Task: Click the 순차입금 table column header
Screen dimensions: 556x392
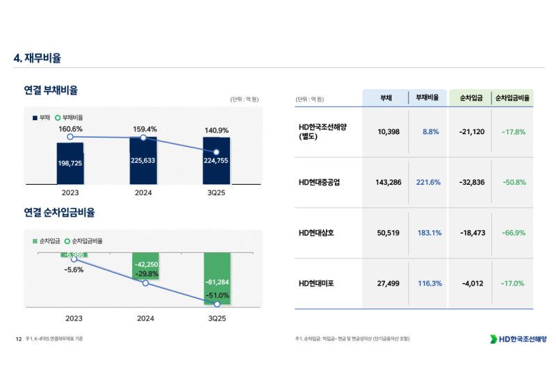Action: tap(471, 99)
